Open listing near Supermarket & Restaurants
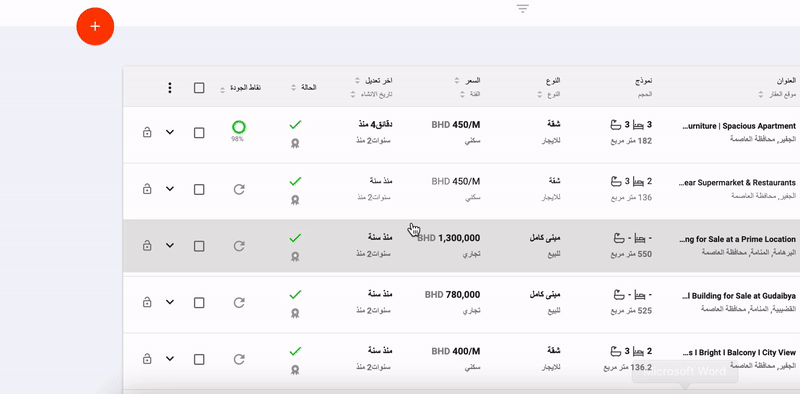The image size is (800, 394). pyautogui.click(x=737, y=182)
